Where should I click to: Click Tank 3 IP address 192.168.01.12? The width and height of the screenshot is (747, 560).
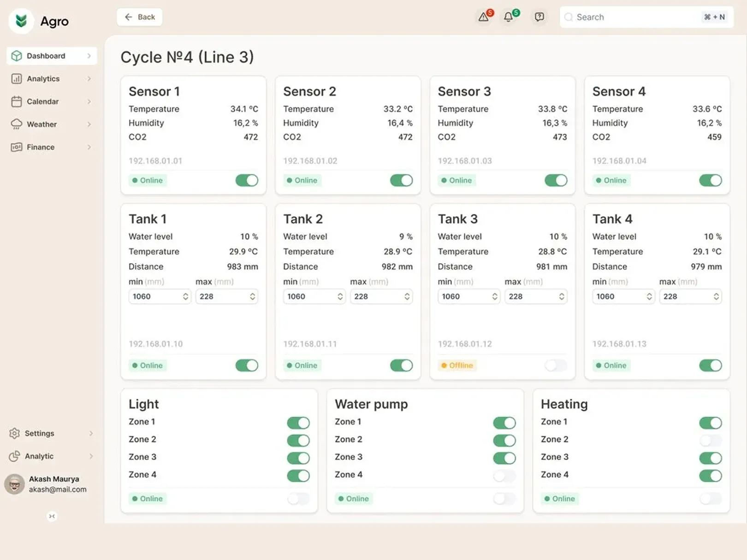465,344
